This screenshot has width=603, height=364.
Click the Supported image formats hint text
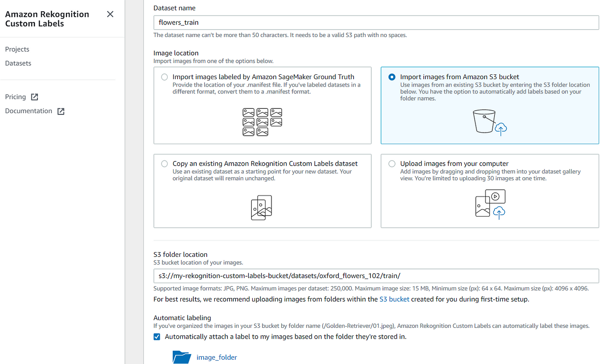tap(371, 288)
